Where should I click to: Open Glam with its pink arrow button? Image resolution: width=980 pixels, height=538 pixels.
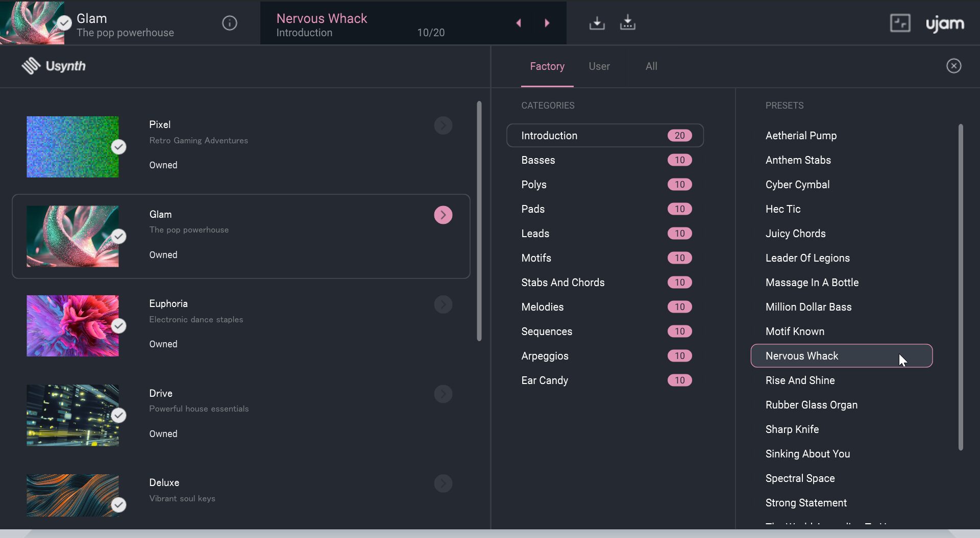pyautogui.click(x=443, y=215)
